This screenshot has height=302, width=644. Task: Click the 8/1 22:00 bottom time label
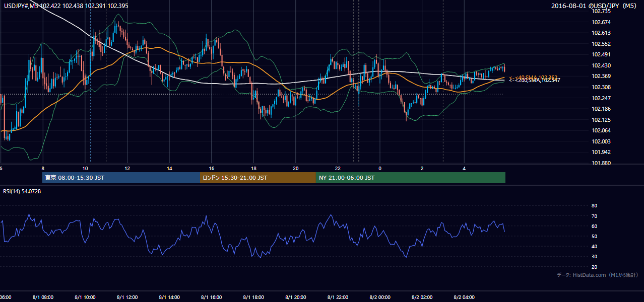tap(338, 297)
